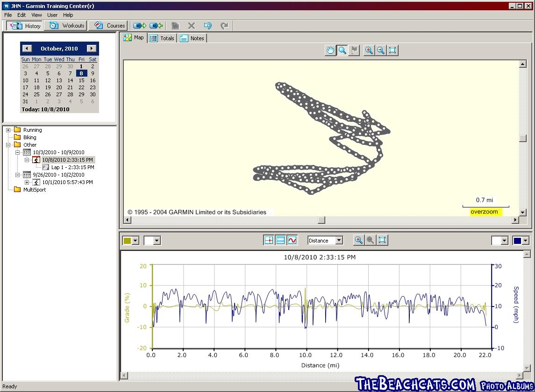
Task: Click the Send to Device icon
Action: (x=140, y=26)
